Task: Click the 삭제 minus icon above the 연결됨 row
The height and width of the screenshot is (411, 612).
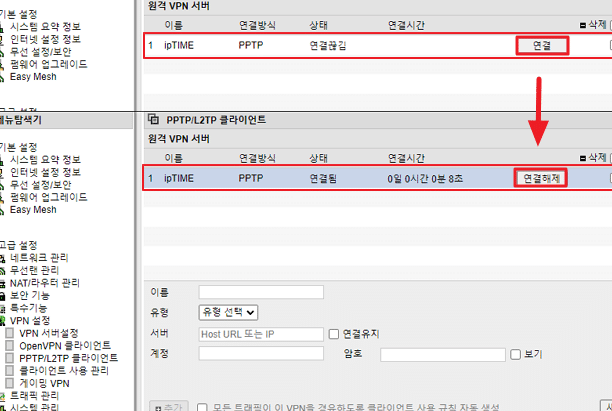Action: coord(583,158)
